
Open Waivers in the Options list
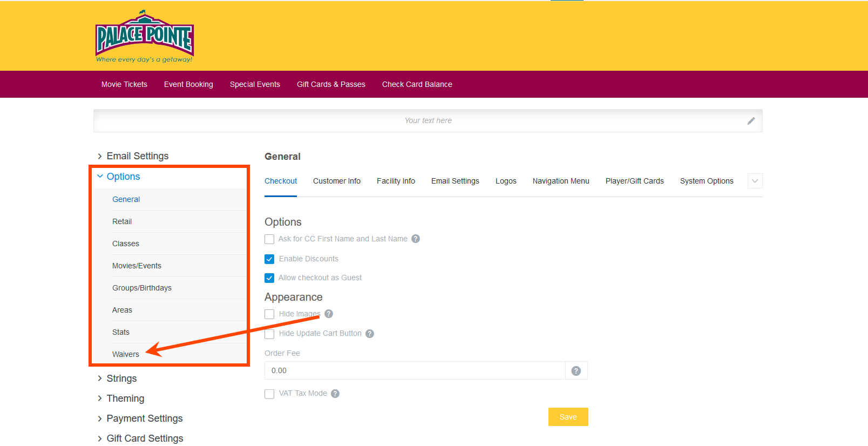point(126,354)
